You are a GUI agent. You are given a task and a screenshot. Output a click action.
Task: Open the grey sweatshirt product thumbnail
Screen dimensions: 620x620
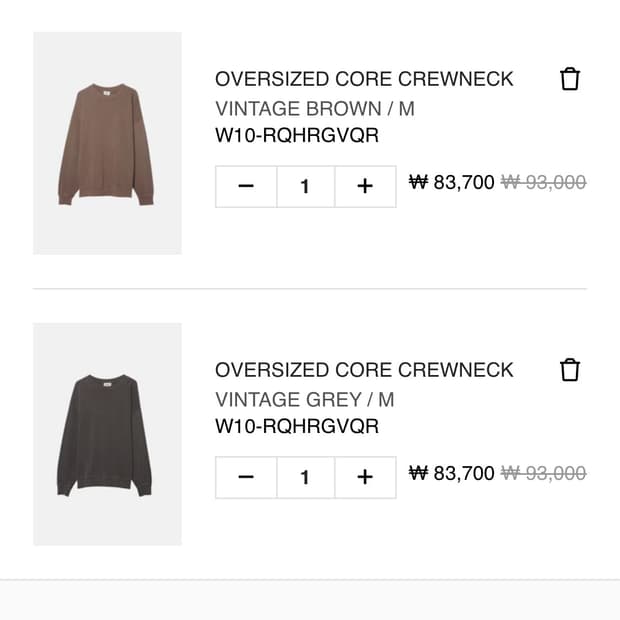point(107,434)
